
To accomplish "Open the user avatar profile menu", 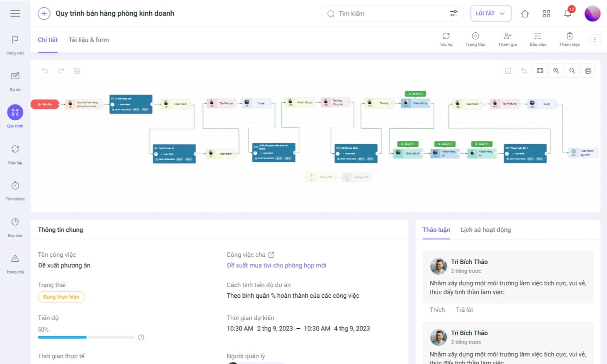I will click(x=592, y=13).
